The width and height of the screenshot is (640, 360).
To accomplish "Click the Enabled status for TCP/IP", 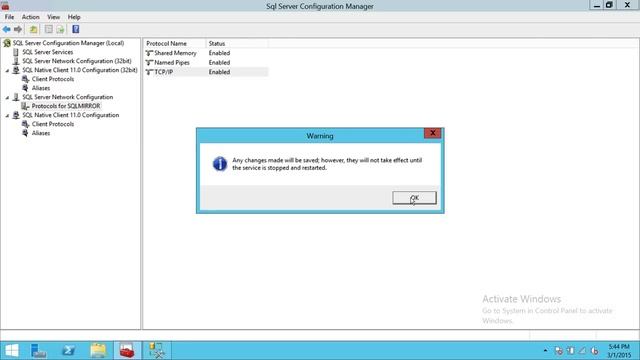I will coord(219,72).
